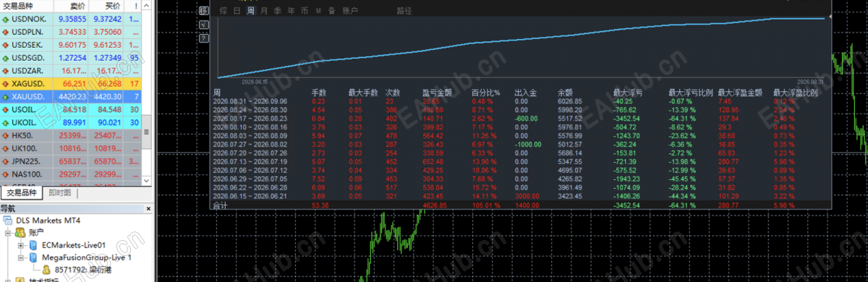The image size is (868, 282).
Task: Click the arrow icon beside XAUUSD.
Action: coord(6,96)
